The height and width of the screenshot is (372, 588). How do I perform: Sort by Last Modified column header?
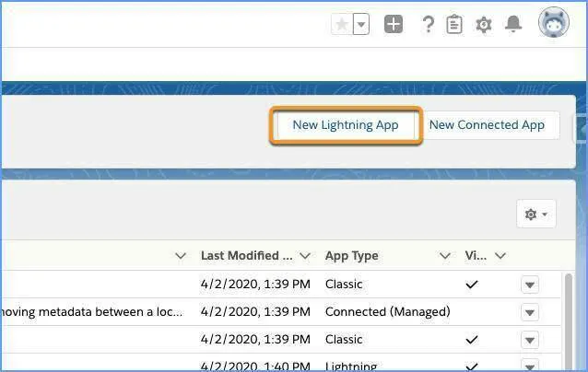[247, 255]
